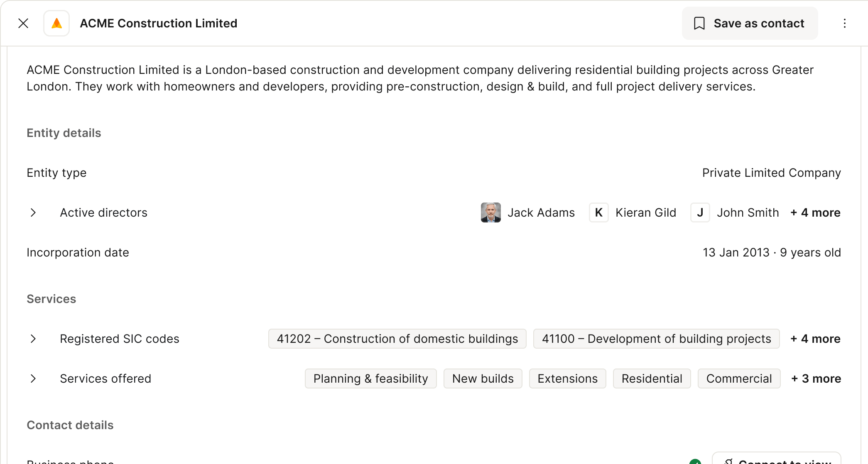Close the ACME Construction Limited panel
The height and width of the screenshot is (464, 868).
(24, 23)
